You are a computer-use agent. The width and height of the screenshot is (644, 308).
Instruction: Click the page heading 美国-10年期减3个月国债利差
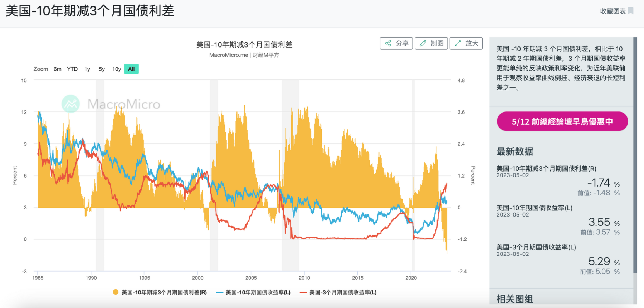point(90,11)
